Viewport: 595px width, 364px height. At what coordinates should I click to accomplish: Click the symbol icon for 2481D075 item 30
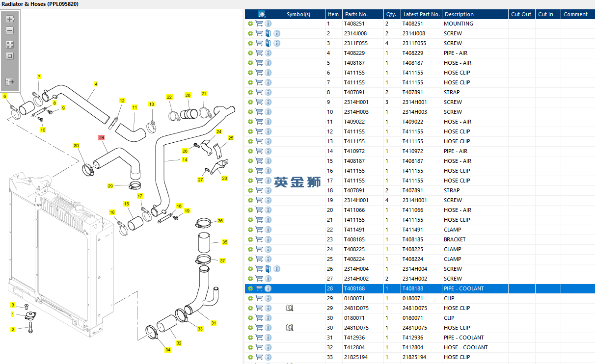[x=290, y=328]
